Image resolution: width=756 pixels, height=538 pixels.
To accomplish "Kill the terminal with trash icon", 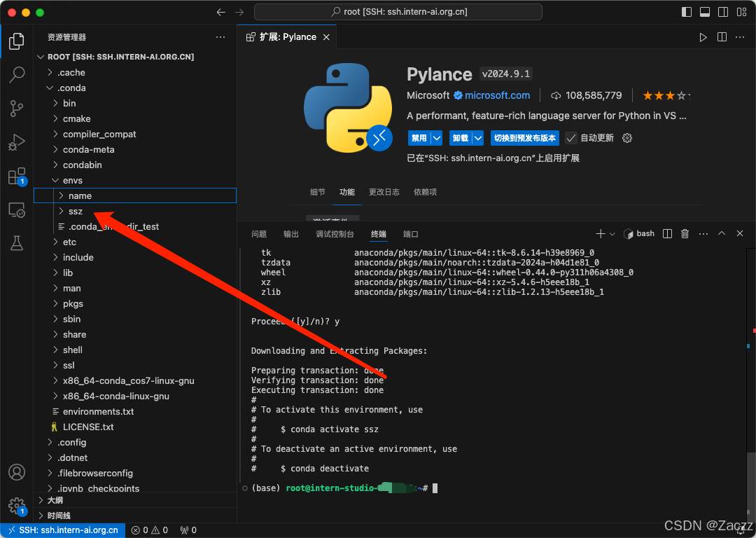I will pyautogui.click(x=685, y=234).
